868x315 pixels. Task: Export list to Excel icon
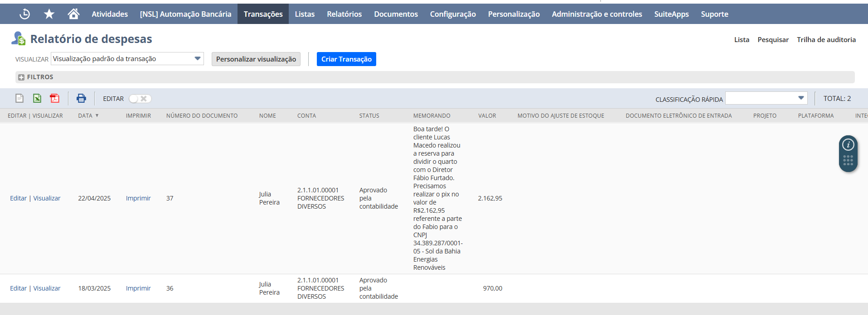pyautogui.click(x=37, y=98)
